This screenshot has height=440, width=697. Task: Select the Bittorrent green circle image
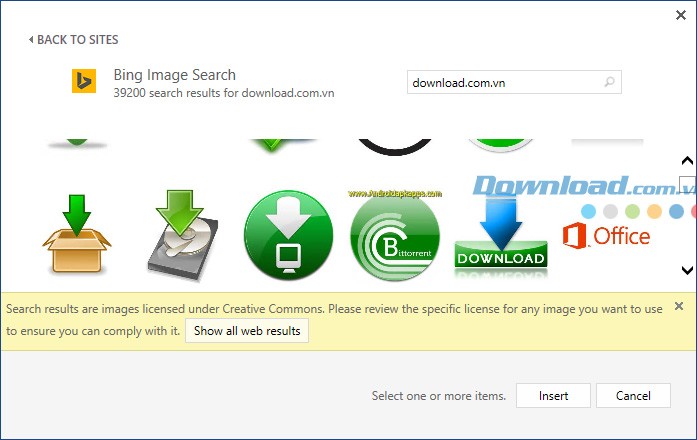click(394, 234)
